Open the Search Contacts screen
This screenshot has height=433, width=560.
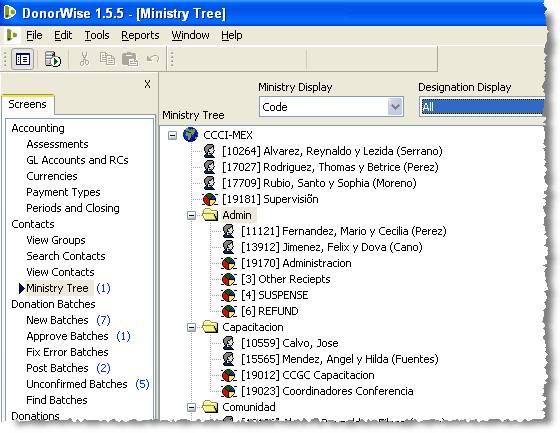[x=66, y=256]
